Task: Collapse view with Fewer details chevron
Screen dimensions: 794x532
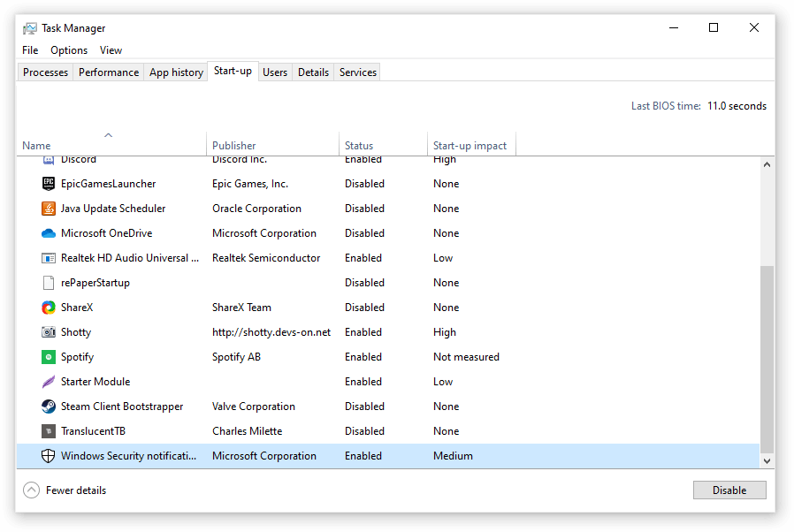Action: 32,490
